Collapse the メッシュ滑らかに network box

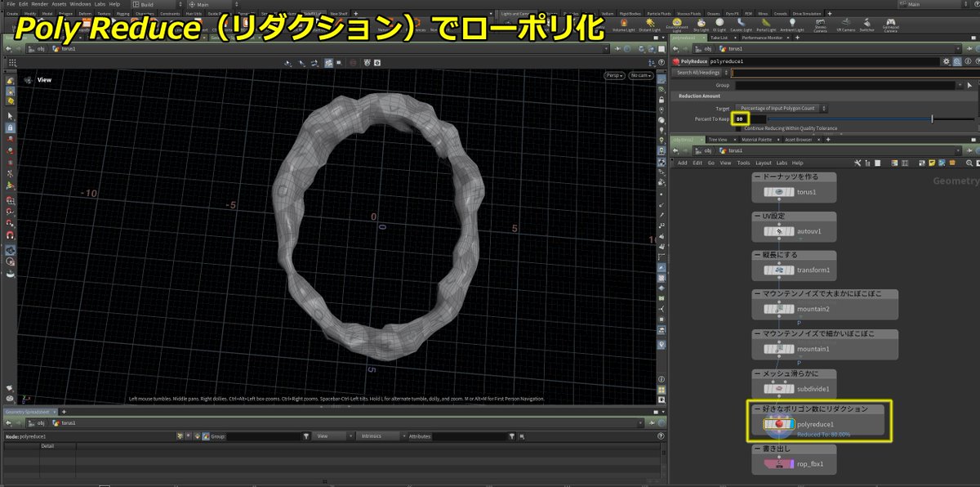point(756,373)
